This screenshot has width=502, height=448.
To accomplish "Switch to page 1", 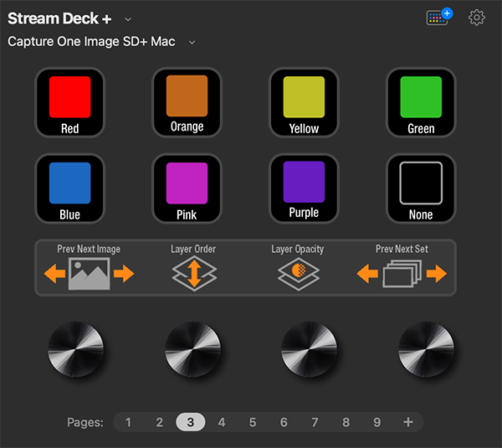I will pos(128,422).
